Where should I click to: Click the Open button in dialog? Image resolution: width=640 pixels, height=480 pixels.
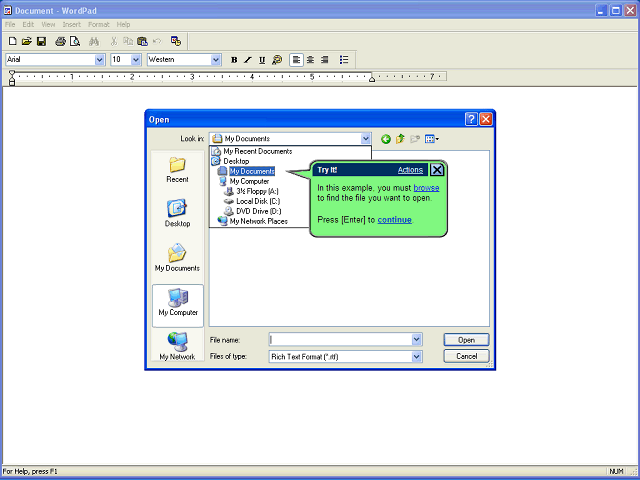coord(466,340)
